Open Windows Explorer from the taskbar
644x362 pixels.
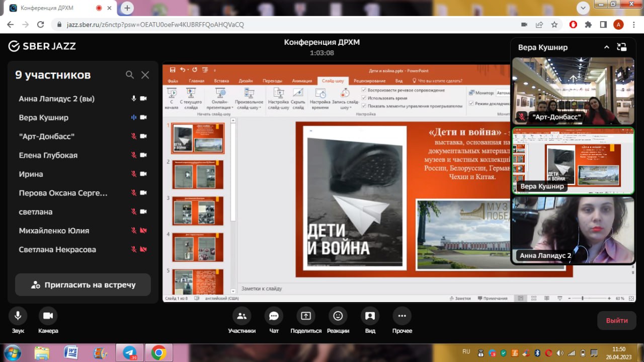(42, 352)
